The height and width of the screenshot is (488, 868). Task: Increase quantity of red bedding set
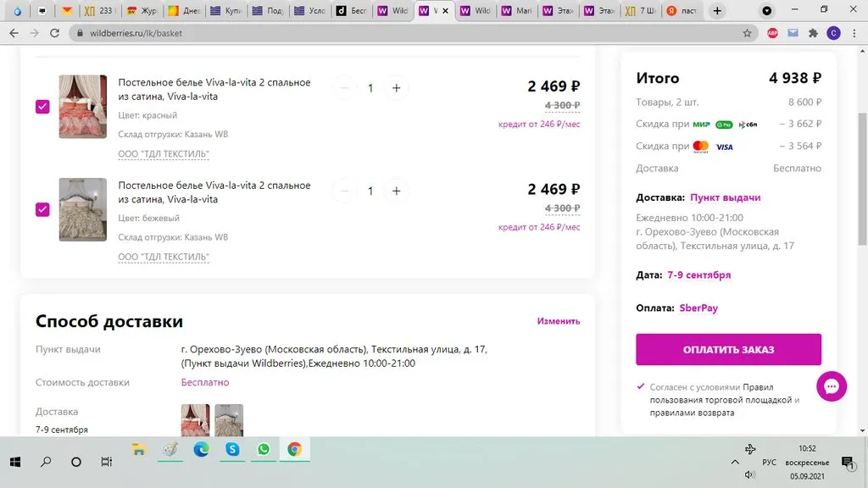click(396, 88)
